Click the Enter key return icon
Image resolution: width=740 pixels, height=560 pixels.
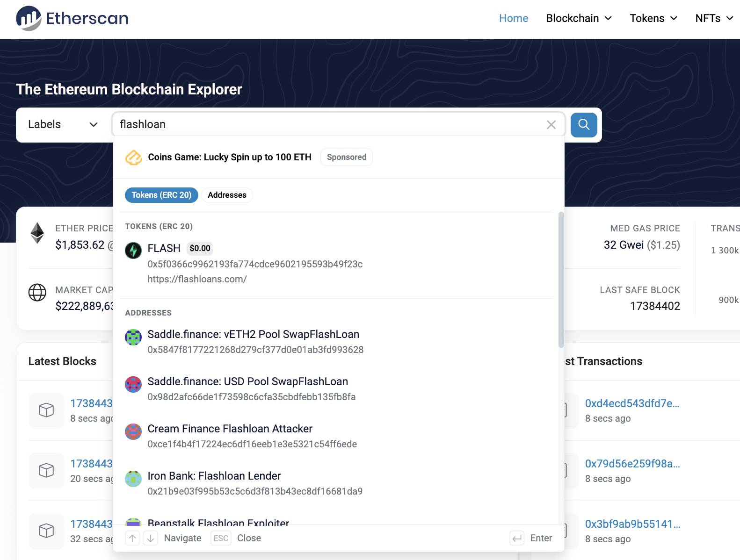[x=517, y=538]
